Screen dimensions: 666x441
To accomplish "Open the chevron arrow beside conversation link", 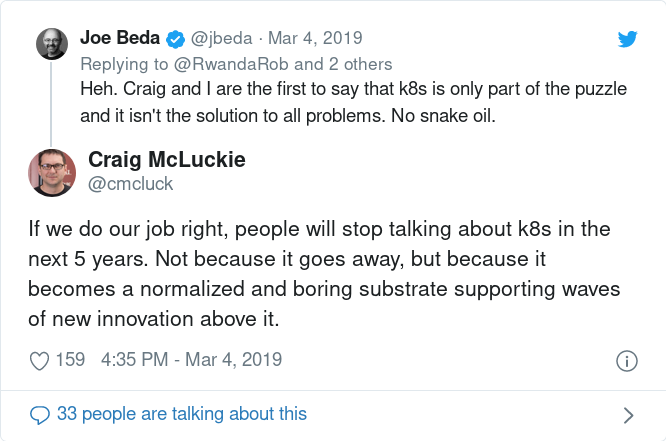I will pyautogui.click(x=628, y=415).
